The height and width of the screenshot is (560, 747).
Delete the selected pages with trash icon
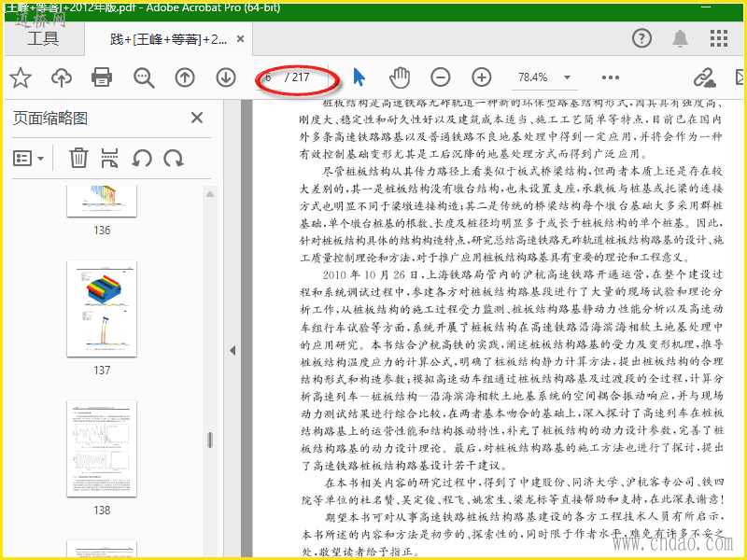pos(78,158)
